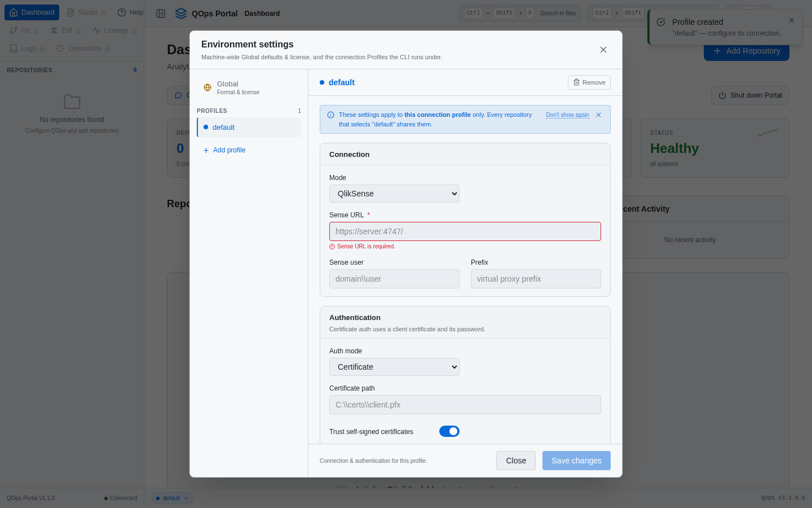The height and width of the screenshot is (508, 812).
Task: Click the trash Remove profile button
Action: [x=589, y=82]
